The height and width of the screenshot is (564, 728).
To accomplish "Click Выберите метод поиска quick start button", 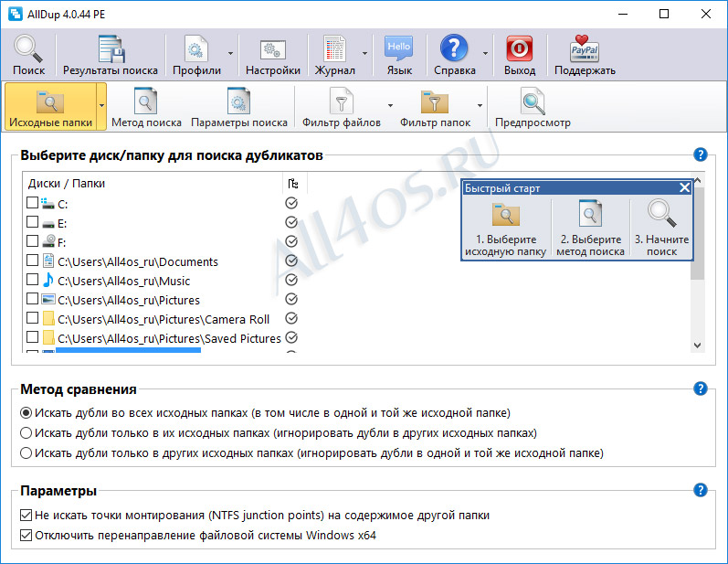I will click(590, 228).
